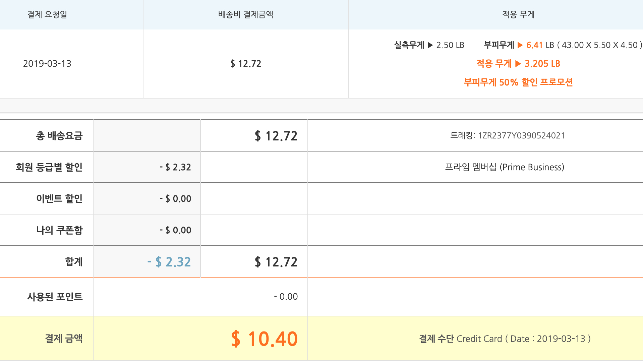
Task: Click the final payment amount $ 10.40
Action: pos(264,339)
